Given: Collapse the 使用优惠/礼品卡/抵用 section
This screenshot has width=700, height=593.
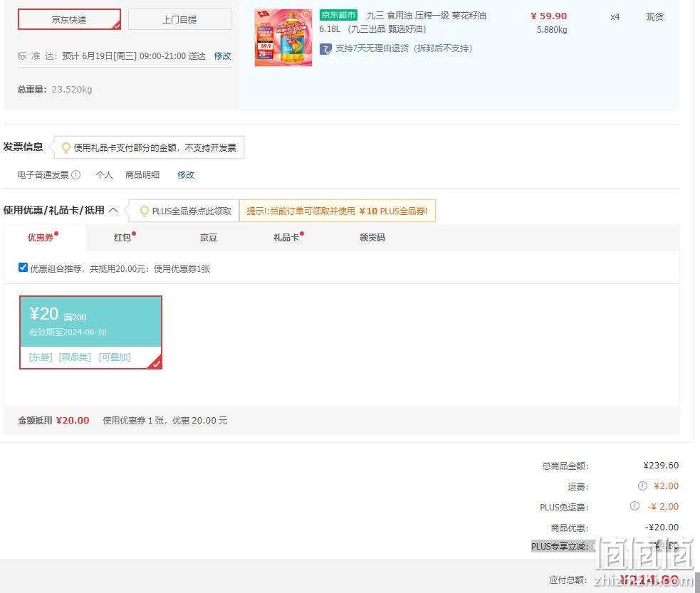Looking at the screenshot, I should (x=113, y=210).
